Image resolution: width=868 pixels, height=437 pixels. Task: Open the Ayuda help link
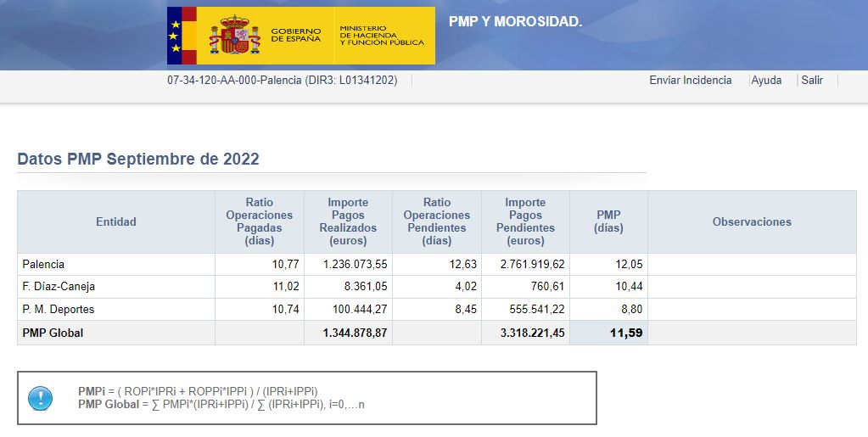[x=766, y=81]
